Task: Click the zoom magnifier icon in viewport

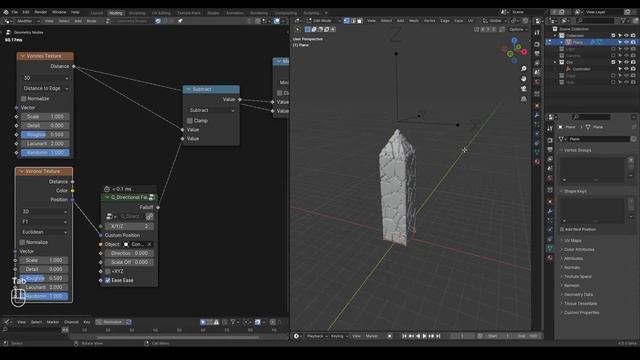Action: click(x=524, y=69)
